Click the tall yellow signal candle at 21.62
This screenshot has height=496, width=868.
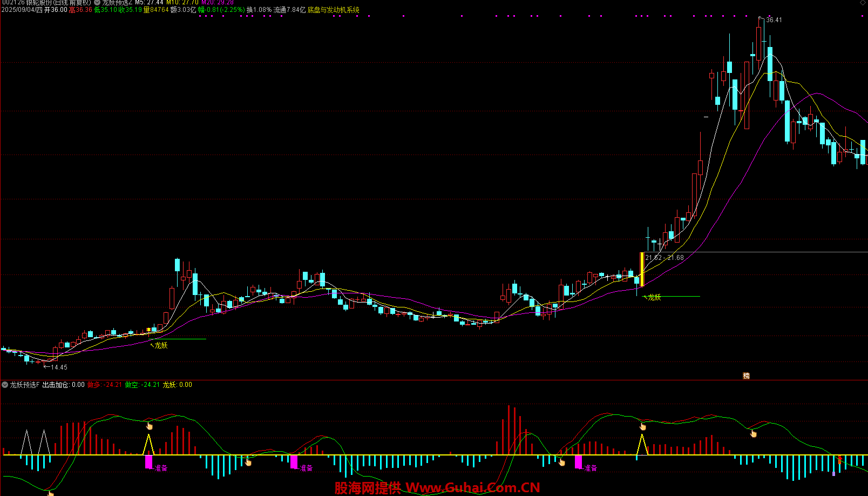tap(642, 269)
